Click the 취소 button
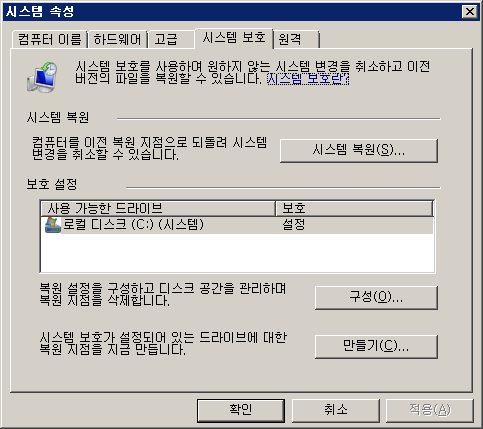This screenshot has height=429, width=483. tap(336, 410)
